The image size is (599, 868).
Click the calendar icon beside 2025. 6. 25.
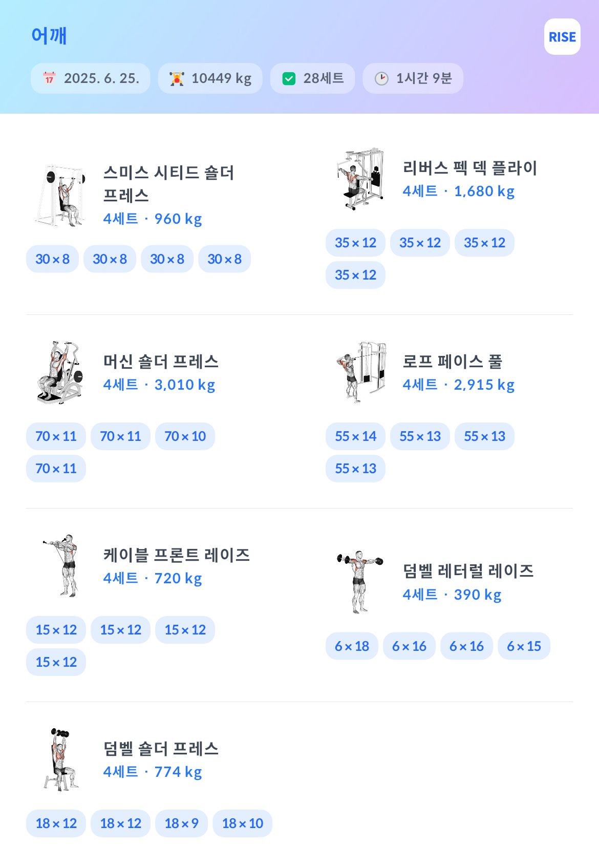click(x=49, y=78)
